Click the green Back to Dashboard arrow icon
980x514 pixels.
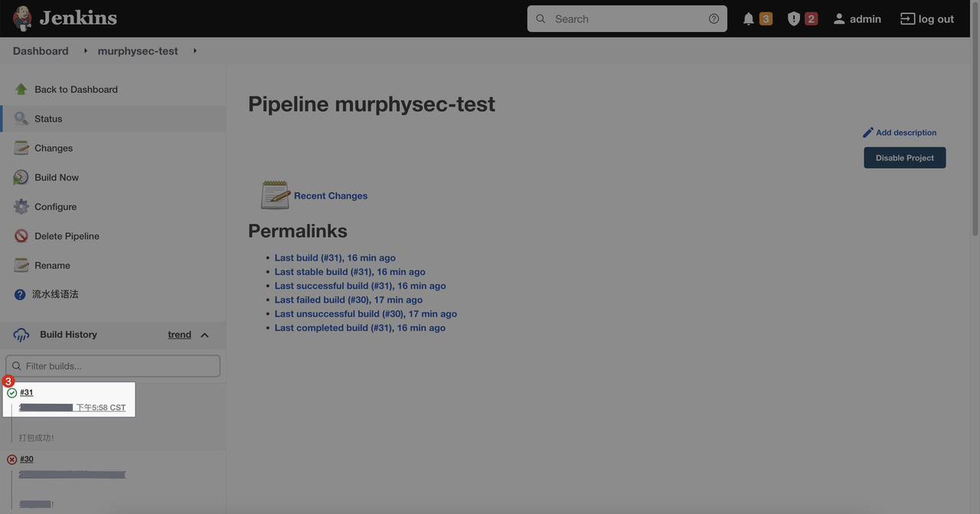(x=21, y=90)
